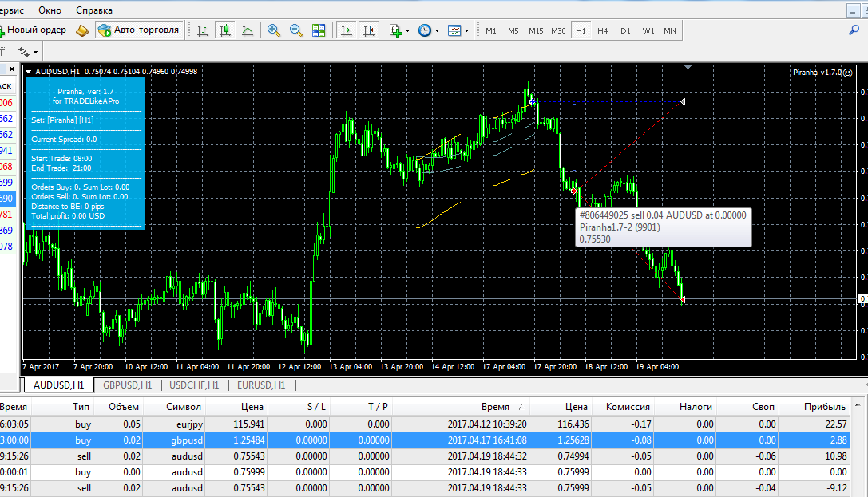Open periods dropdown arrow beside clock
Screen dimensions: 868x497
pos(438,31)
